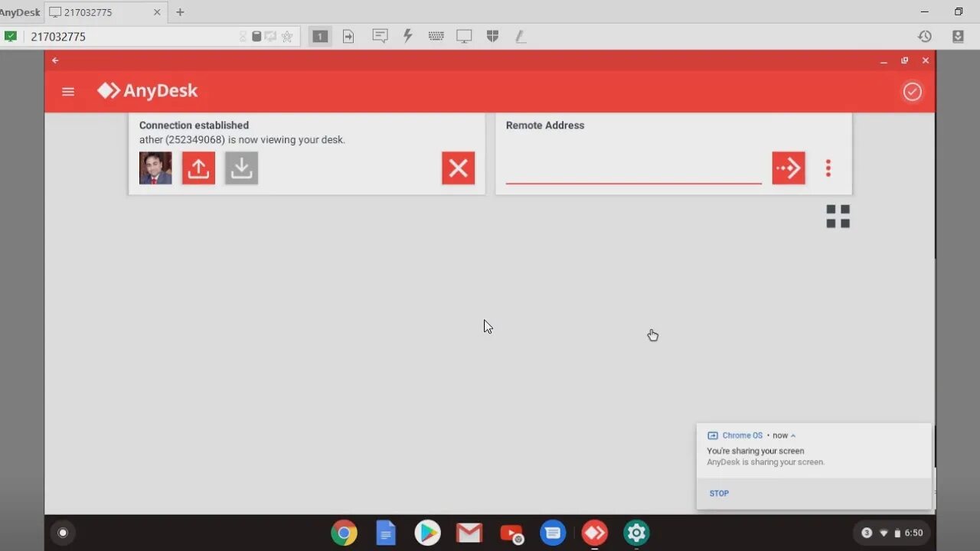Click the hourglass icon in the address bar
980x551 pixels.
(243, 36)
